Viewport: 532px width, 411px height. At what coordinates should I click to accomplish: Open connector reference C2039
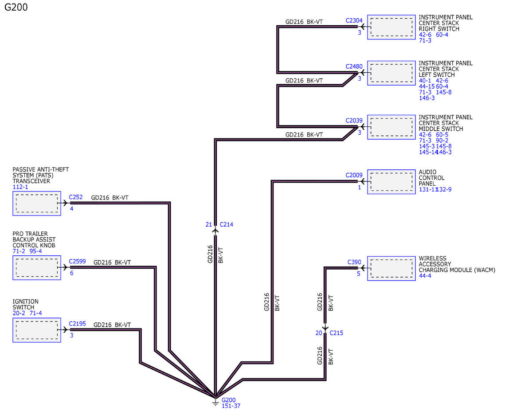pyautogui.click(x=354, y=121)
